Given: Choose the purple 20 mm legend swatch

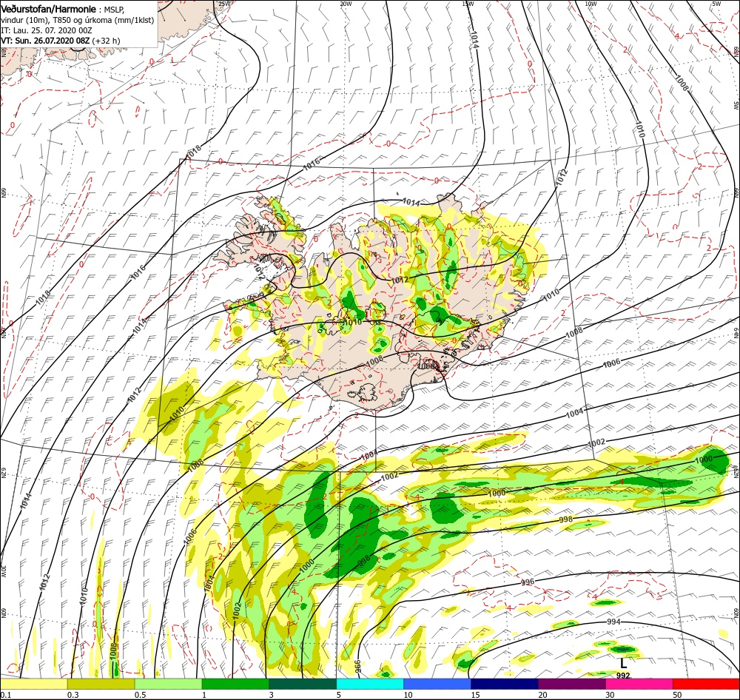Looking at the screenshot, I should (x=571, y=684).
